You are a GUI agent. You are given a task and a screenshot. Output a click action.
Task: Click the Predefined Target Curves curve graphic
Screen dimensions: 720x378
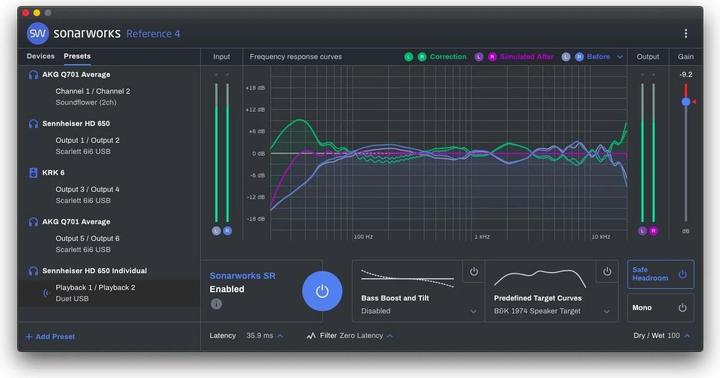click(x=540, y=278)
